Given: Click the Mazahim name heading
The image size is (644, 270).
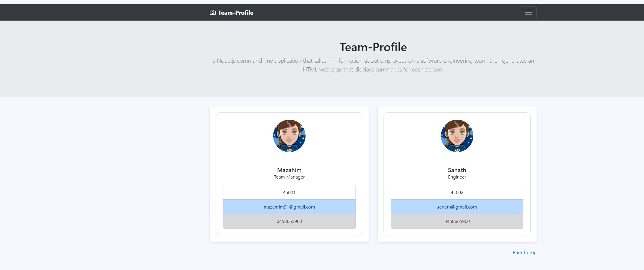Looking at the screenshot, I should click(289, 170).
